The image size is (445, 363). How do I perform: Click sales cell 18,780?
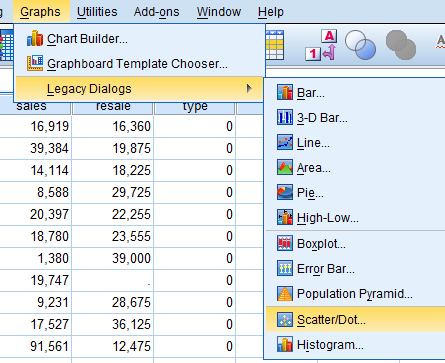35,236
